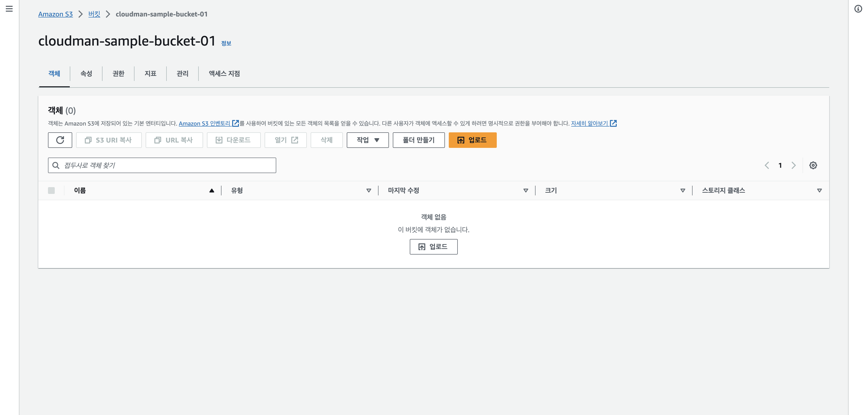Viewport: 868px width, 415px height.
Task: Sort by 스토리지 클래스 column arrow
Action: click(820, 191)
